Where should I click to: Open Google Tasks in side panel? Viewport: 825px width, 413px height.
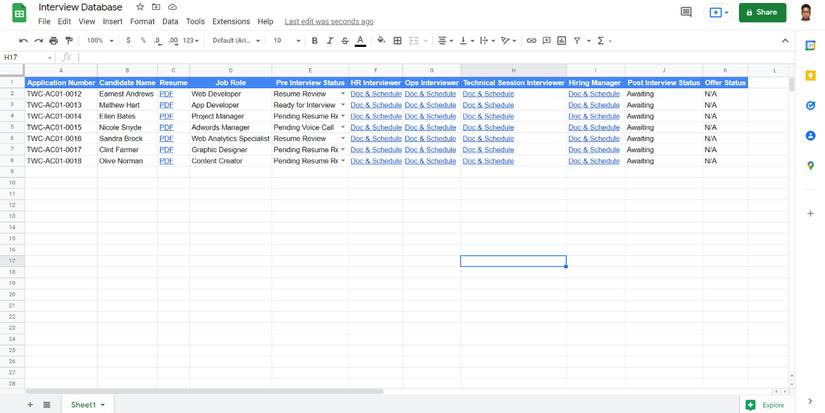coord(810,106)
